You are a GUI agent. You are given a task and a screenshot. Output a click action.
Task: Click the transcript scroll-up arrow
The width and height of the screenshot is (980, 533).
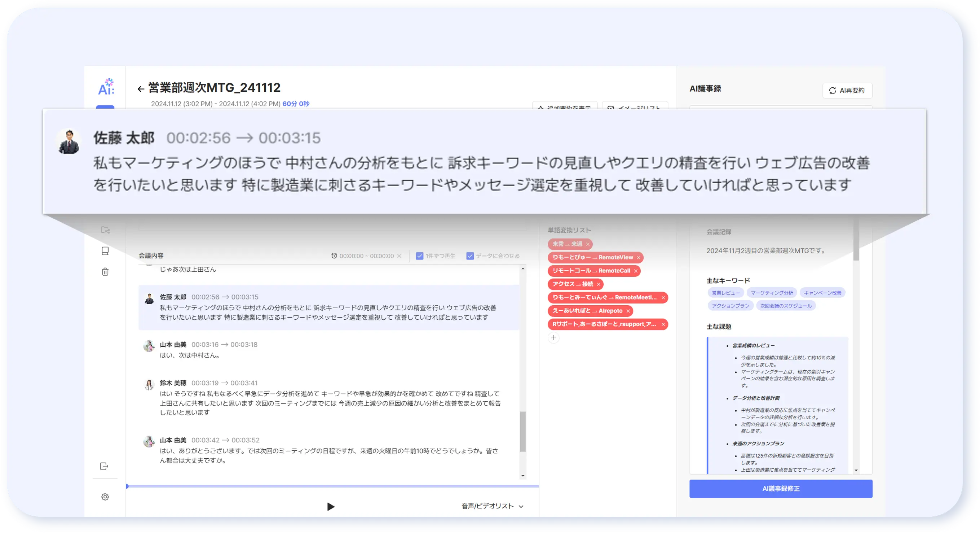(x=523, y=269)
